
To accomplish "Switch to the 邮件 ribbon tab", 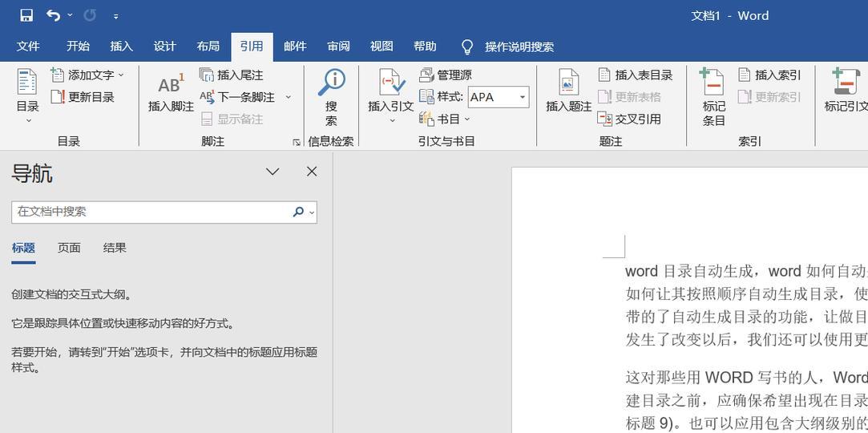I will point(295,47).
